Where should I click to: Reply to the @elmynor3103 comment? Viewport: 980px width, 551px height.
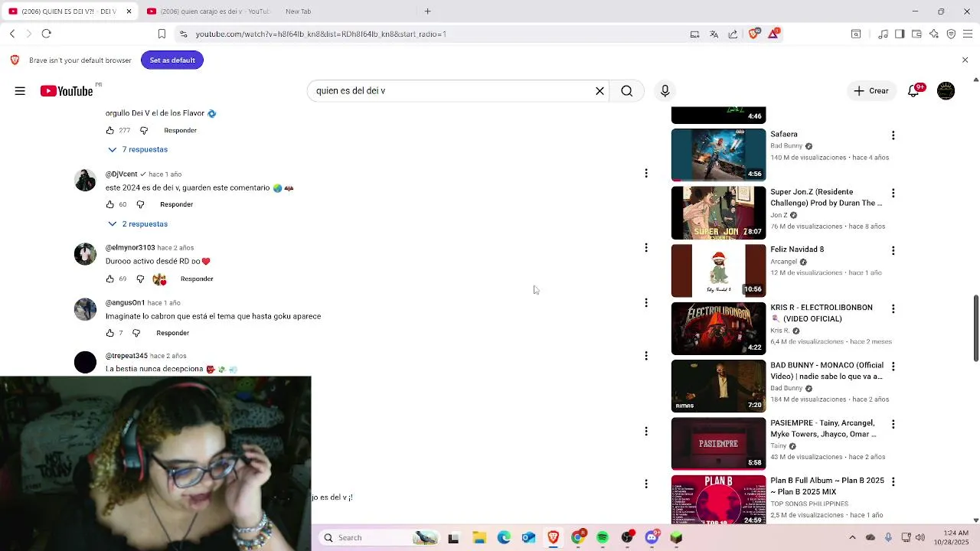click(197, 279)
